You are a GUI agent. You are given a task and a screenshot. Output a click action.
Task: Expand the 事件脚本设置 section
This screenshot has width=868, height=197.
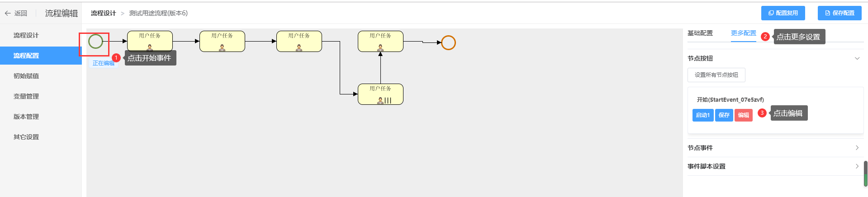coord(857,166)
